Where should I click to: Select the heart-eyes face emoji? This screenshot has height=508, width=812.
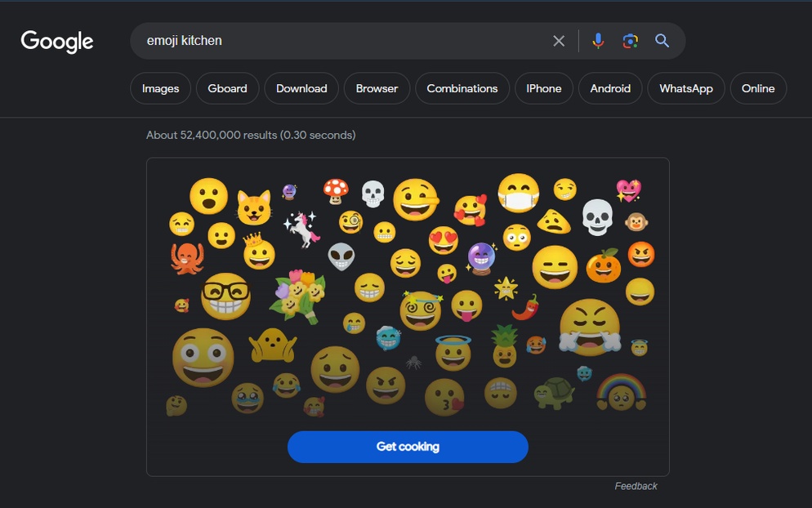444,240
